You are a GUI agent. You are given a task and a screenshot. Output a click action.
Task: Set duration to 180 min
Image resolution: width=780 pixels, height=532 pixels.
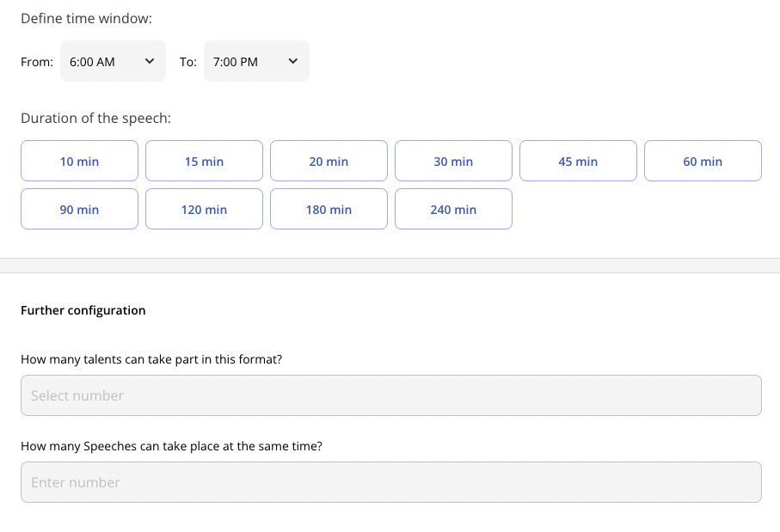(x=329, y=209)
